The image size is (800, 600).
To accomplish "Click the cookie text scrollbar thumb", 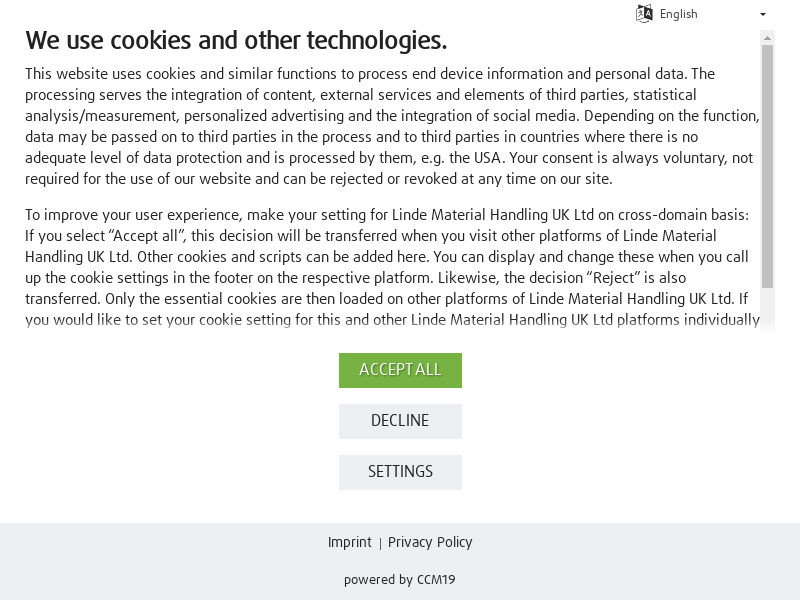I will tap(768, 165).
